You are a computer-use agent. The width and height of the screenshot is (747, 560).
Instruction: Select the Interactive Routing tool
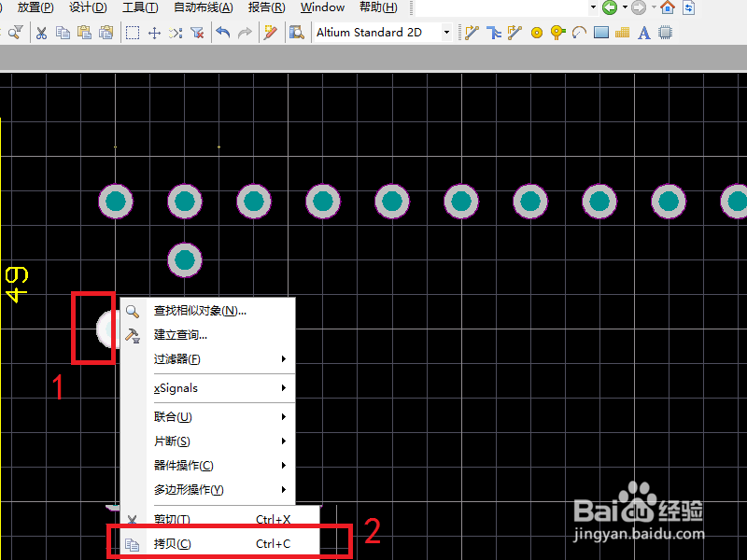(473, 32)
